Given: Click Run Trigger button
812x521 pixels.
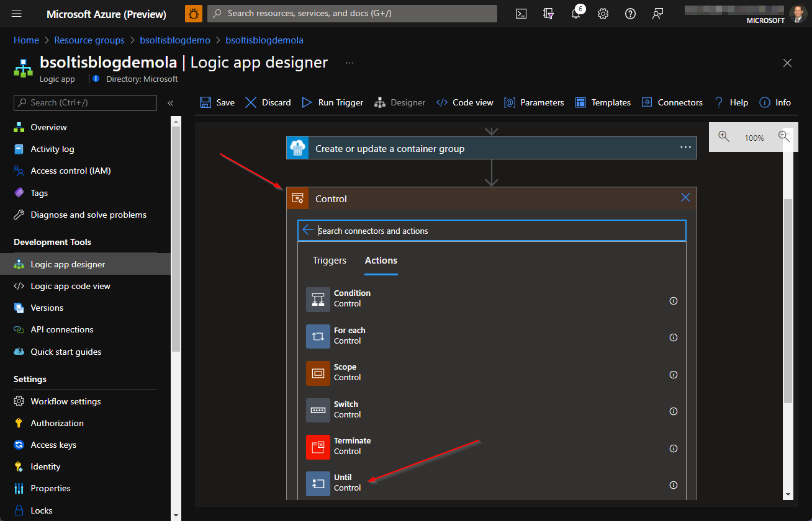Looking at the screenshot, I should (333, 102).
